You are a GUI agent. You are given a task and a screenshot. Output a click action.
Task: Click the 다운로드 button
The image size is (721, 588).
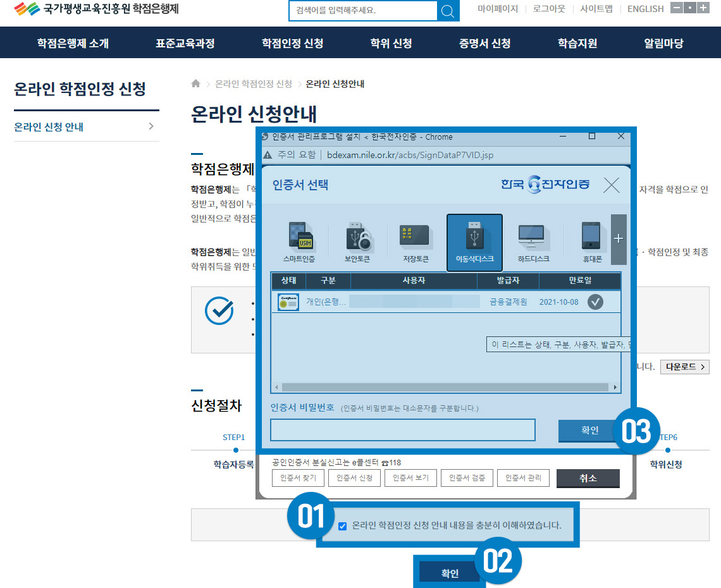pos(684,367)
